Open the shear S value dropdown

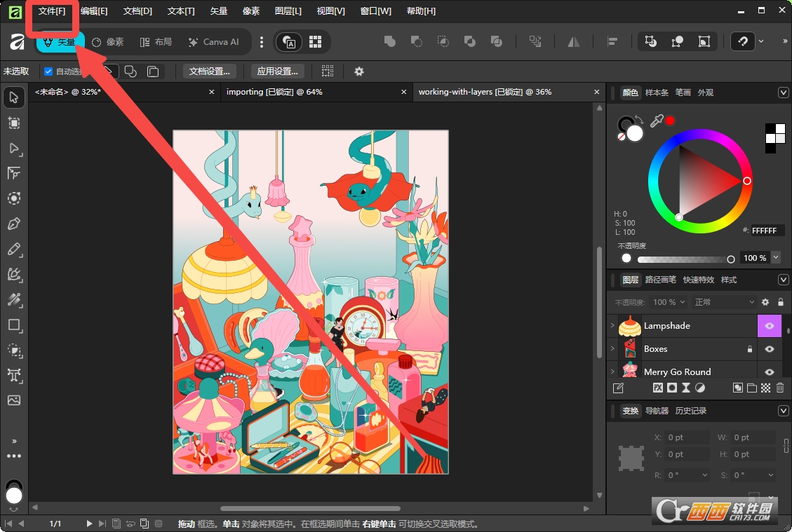tap(771, 475)
